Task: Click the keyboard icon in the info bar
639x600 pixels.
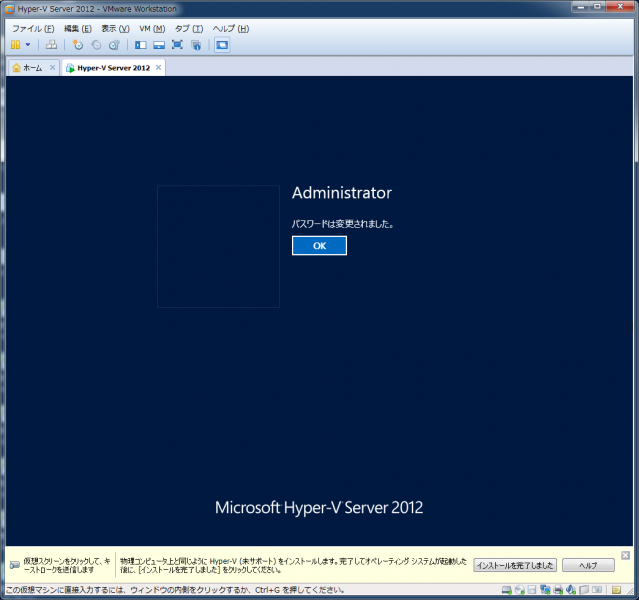Action: (15, 565)
